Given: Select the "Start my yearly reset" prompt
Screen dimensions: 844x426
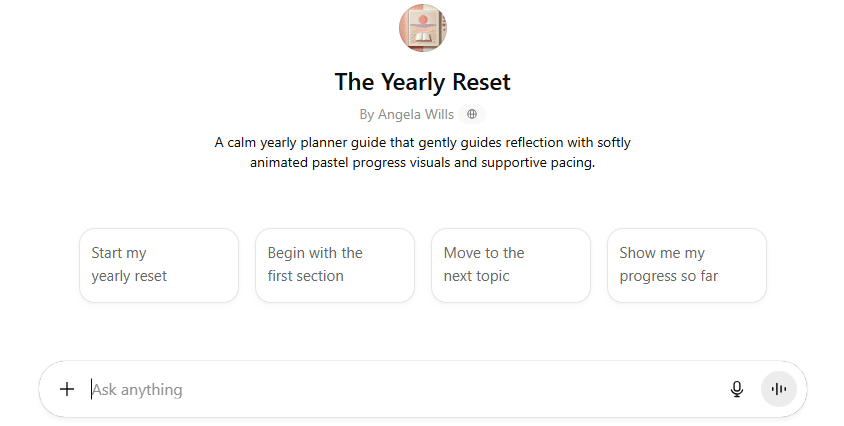Looking at the screenshot, I should pyautogui.click(x=159, y=265).
